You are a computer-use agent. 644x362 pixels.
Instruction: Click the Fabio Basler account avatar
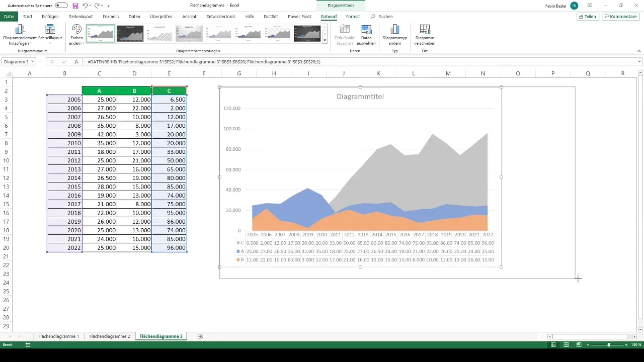[x=574, y=6]
